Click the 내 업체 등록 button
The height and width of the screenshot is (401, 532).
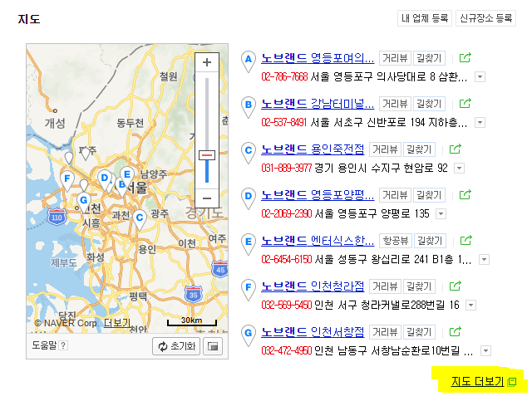(425, 18)
